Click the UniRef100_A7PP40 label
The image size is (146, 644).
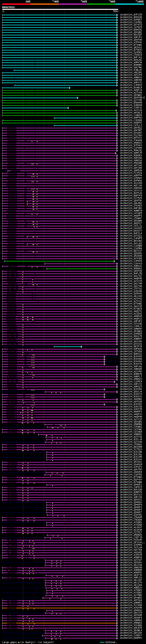click(131, 42)
